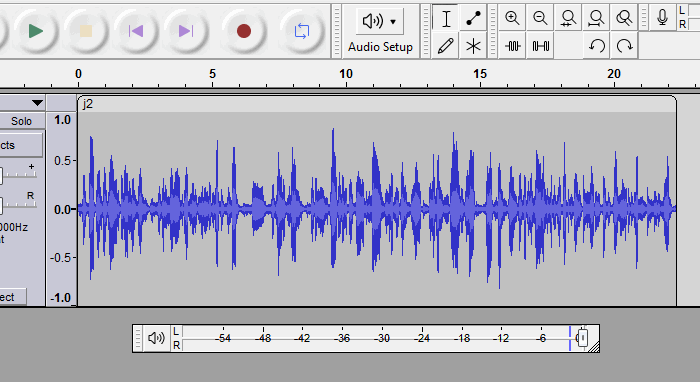Toggle the Loop playback button
The image size is (700, 382).
click(x=302, y=31)
